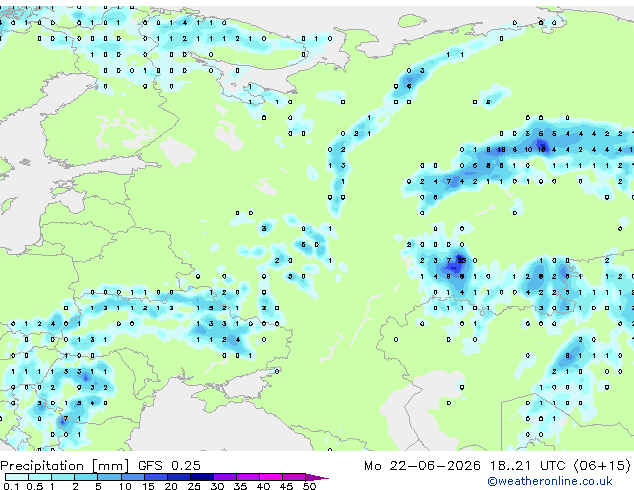Screen dimensions: 634x490
Task: Select the 30–35 mm purple legend swatch
Action: pyautogui.click(x=225, y=477)
